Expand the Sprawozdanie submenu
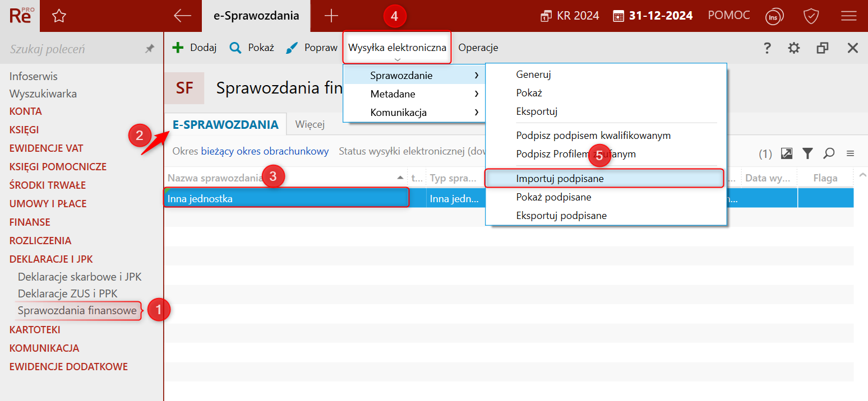Screen dimensions: 868x401 click(x=414, y=76)
